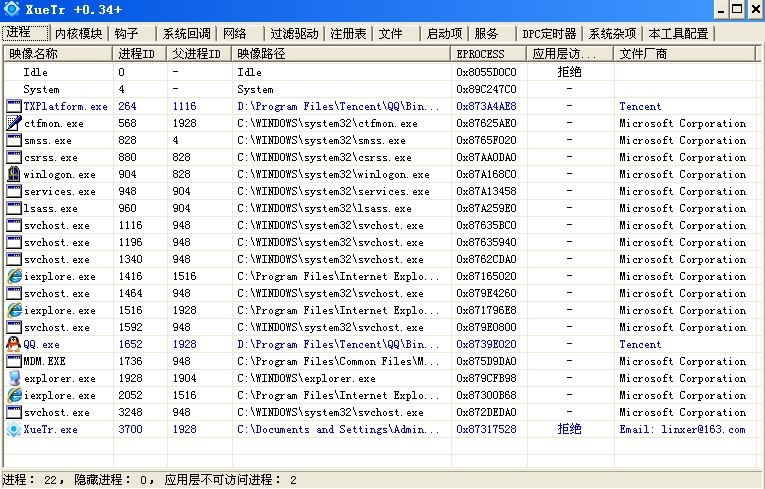Open the 文件 tab
This screenshot has width=765, height=489.
pos(396,34)
